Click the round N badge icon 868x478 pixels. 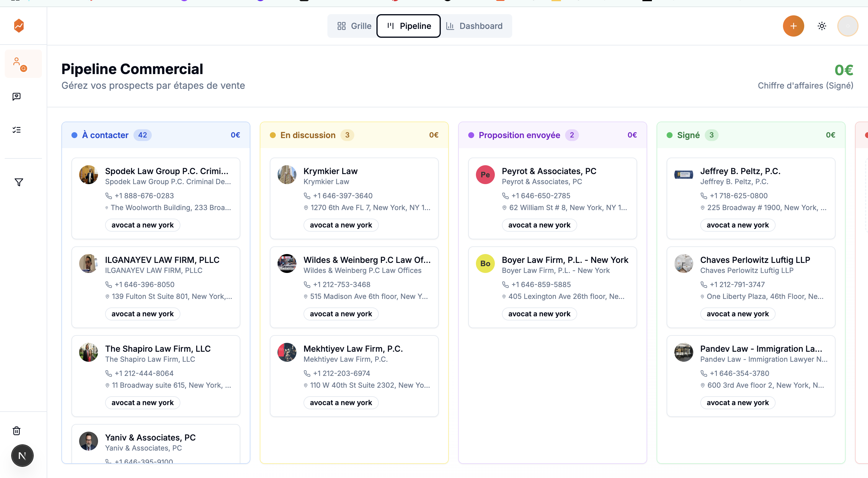click(22, 456)
